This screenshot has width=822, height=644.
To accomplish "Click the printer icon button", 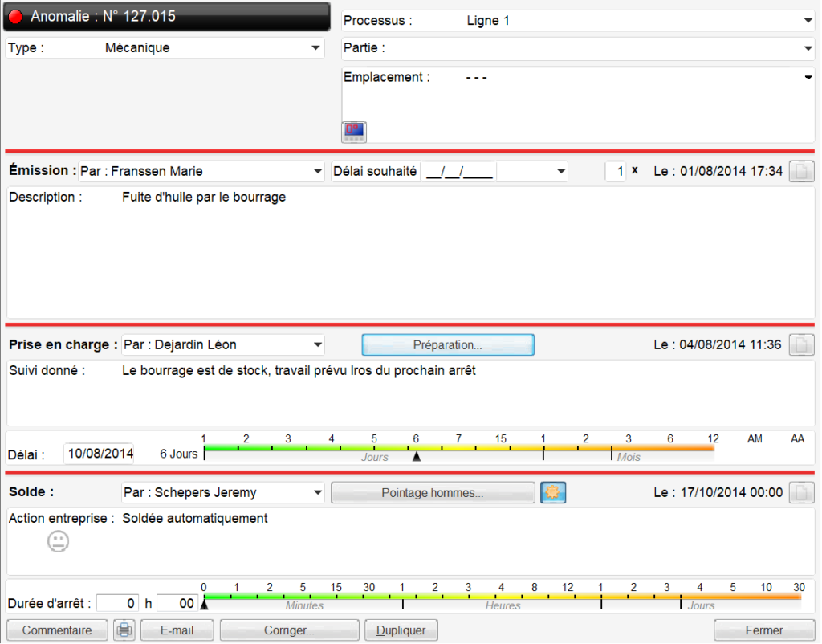I will 124,630.
